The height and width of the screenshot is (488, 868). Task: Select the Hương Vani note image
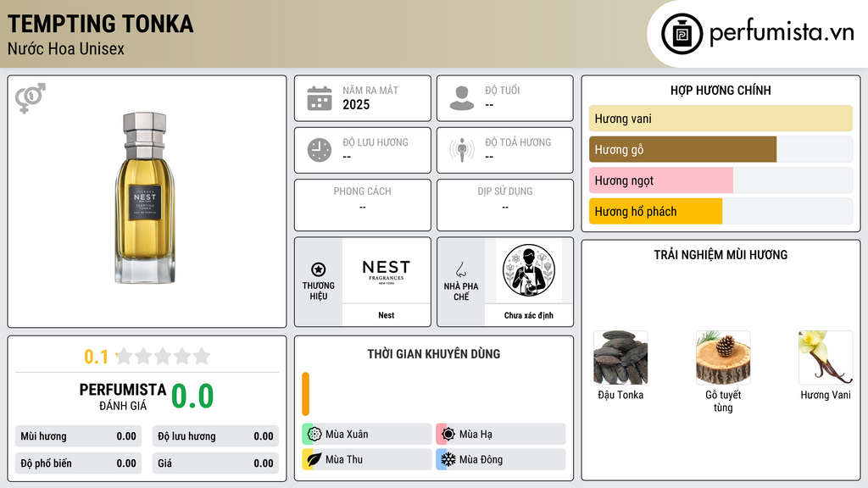click(x=826, y=358)
